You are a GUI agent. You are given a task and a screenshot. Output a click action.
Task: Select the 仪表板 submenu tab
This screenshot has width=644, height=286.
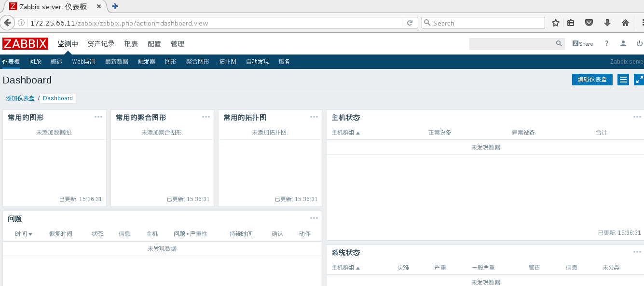(x=11, y=62)
